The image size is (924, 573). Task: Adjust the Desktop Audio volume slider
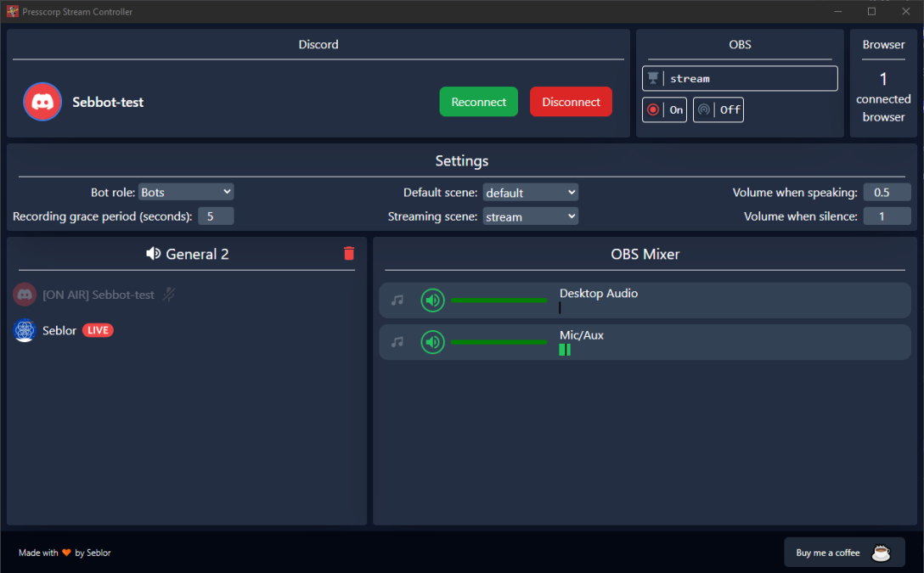pyautogui.click(x=499, y=301)
